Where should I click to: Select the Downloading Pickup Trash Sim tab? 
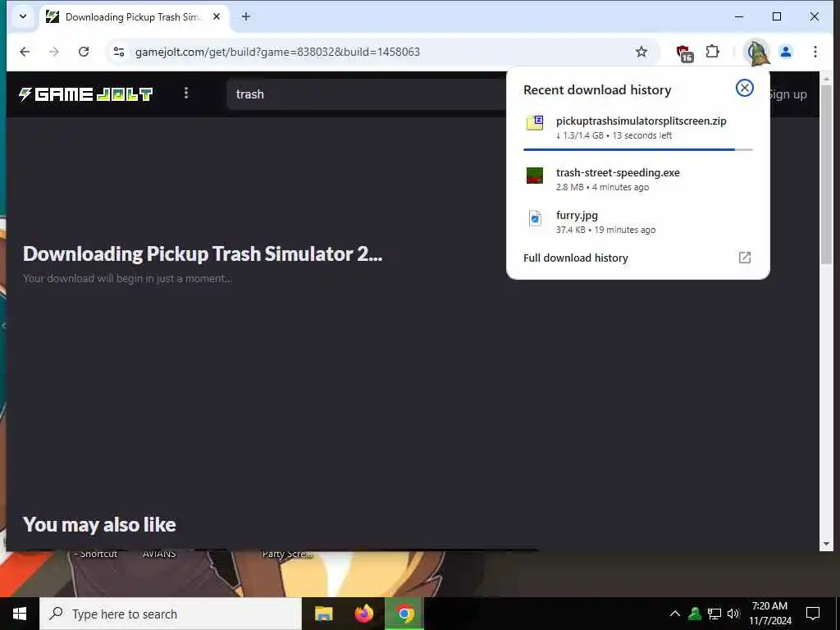(x=134, y=17)
